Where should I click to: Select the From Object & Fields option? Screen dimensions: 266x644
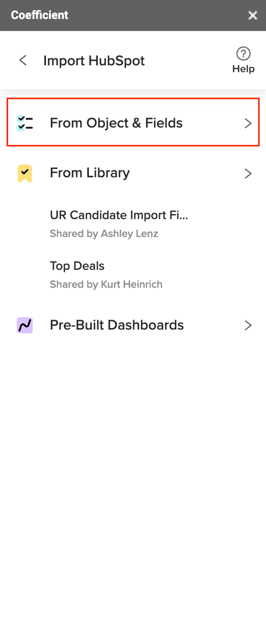point(133,122)
